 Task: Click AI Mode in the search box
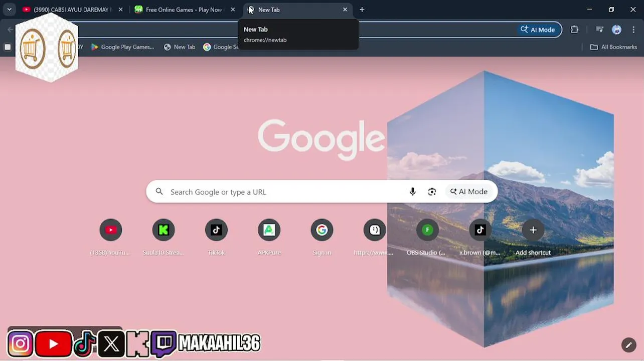[469, 192]
